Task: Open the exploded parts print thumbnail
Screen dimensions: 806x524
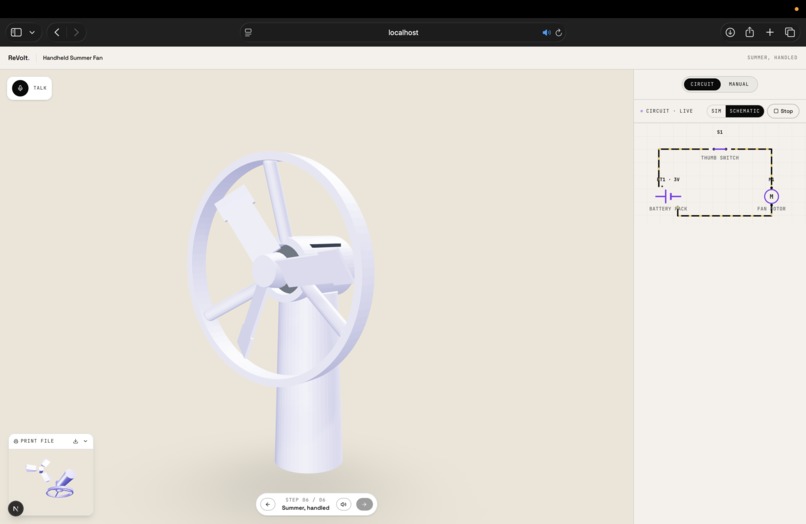Action: [x=51, y=480]
